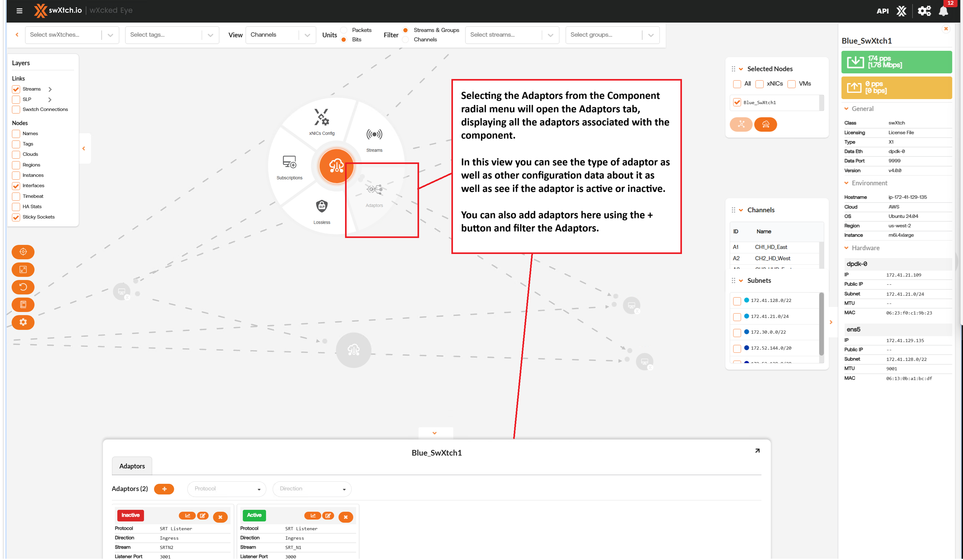
Task: Click the orange reset view button
Action: (23, 287)
